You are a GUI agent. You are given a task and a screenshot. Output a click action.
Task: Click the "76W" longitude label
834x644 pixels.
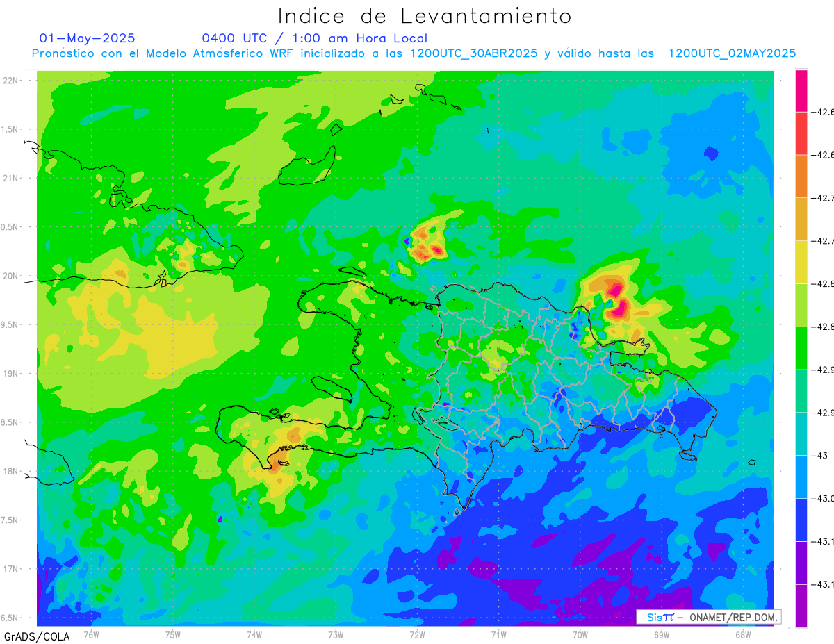click(x=92, y=635)
